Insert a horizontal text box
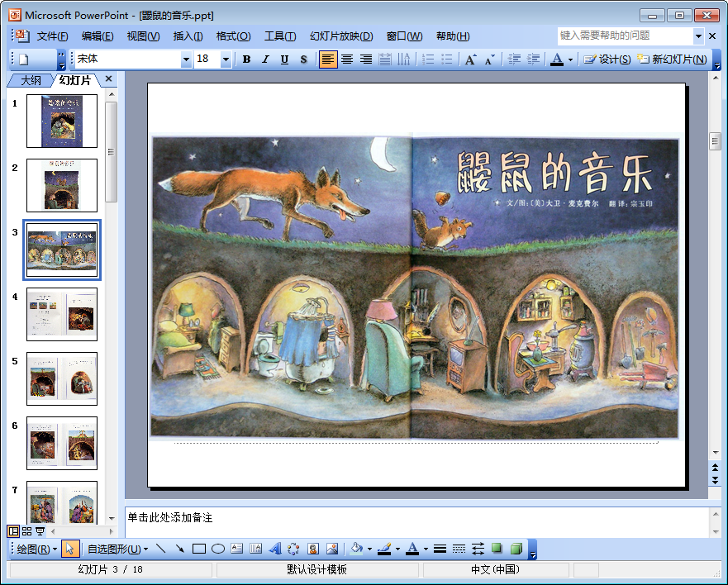The height and width of the screenshot is (585, 728). click(x=237, y=549)
